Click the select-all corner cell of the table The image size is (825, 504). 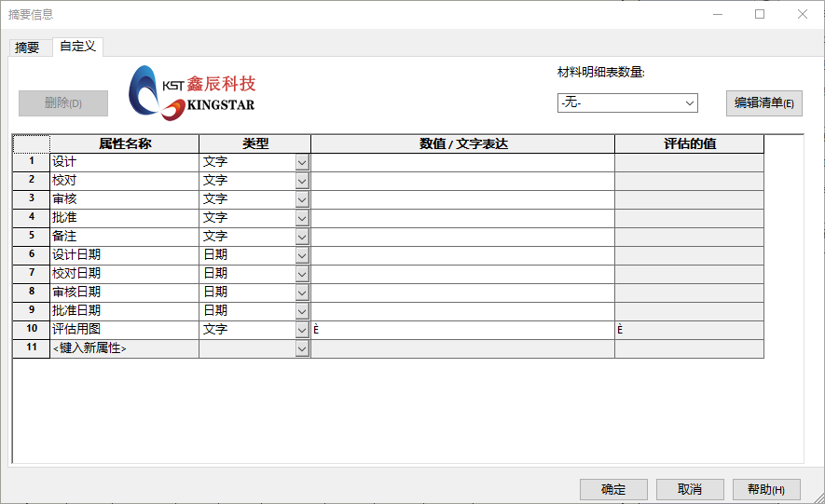(31, 143)
